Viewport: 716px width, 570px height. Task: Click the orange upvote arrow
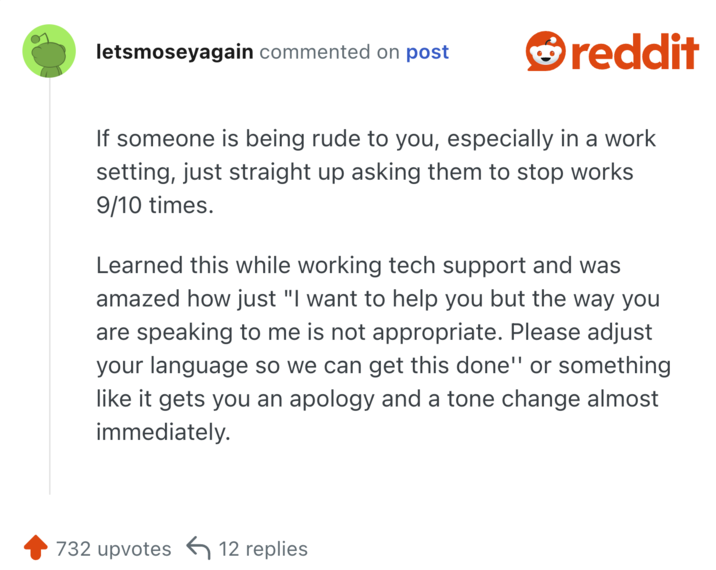[x=36, y=548]
